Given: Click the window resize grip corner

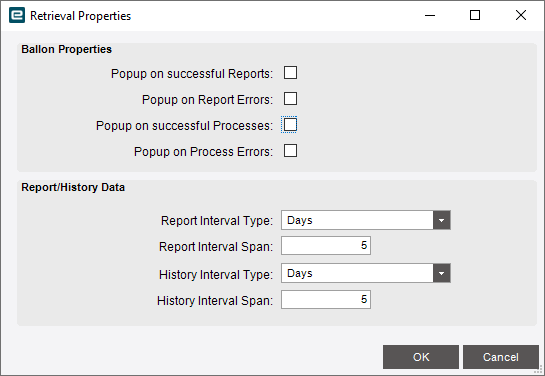Looking at the screenshot, I should pos(538,369).
